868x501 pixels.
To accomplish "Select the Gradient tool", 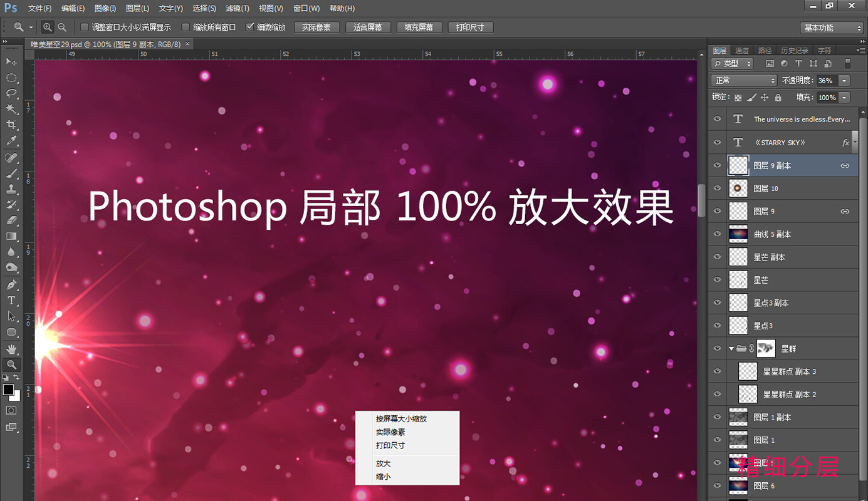I will [x=11, y=236].
